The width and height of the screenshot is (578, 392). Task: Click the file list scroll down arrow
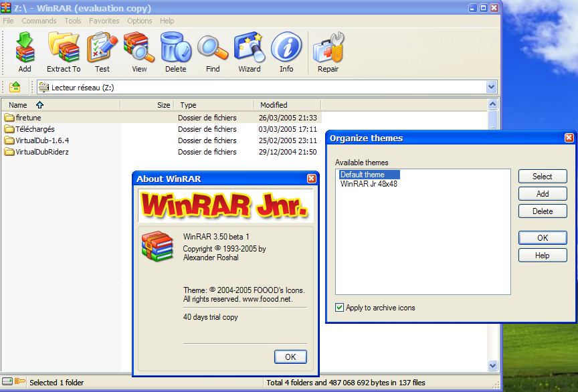click(x=493, y=366)
